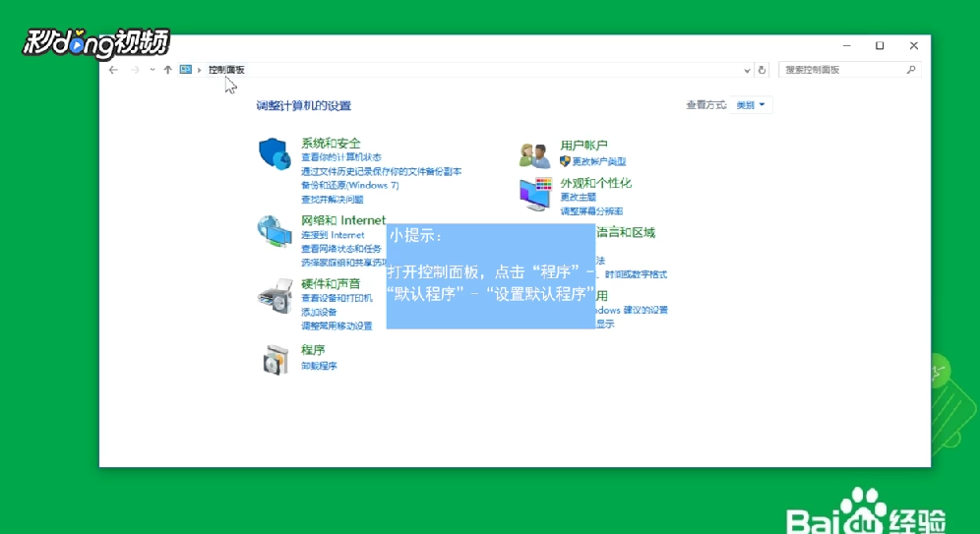Open 更改帐户类型 link
This screenshot has width=980, height=534.
[x=599, y=161]
